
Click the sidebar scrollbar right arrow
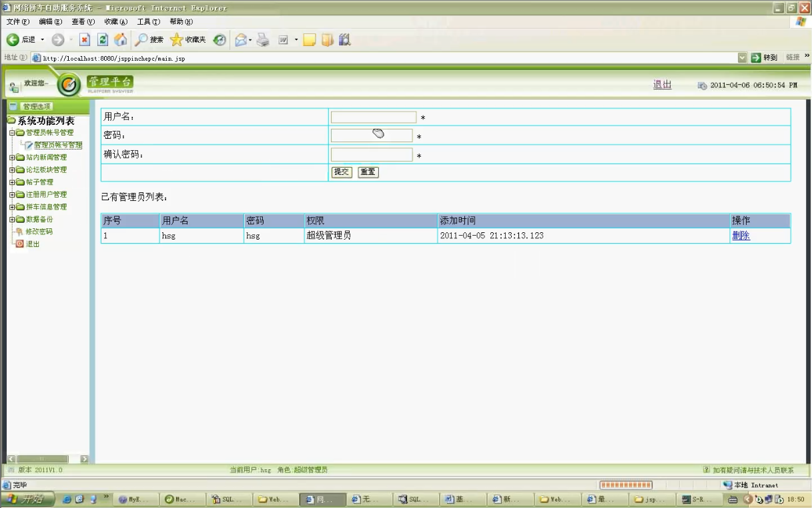[x=85, y=459]
